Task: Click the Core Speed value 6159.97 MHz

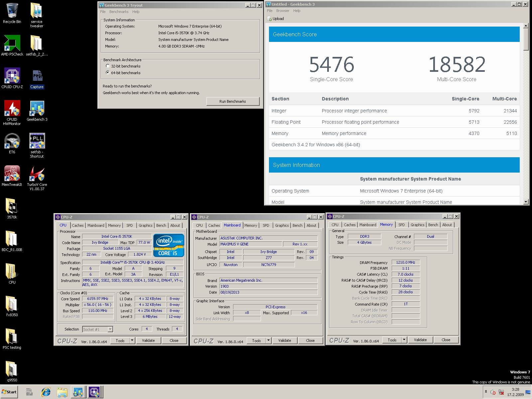Action: 98,299
